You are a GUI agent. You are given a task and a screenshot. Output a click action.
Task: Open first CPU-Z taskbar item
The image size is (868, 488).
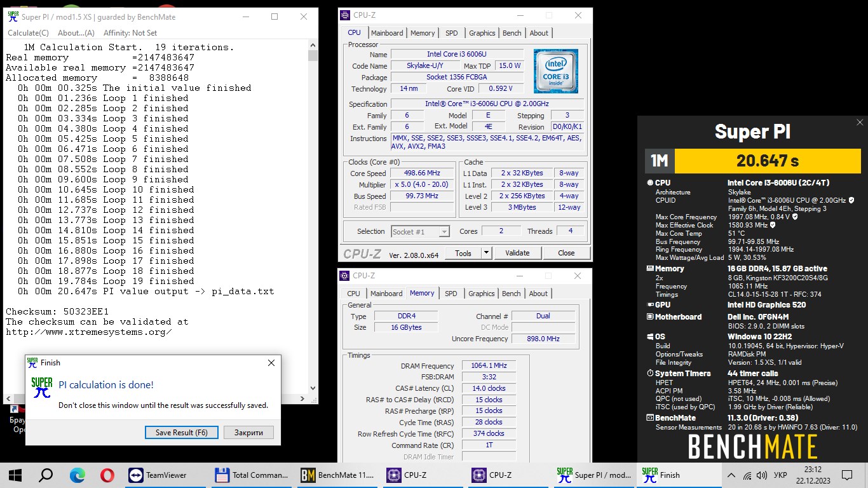pos(423,475)
